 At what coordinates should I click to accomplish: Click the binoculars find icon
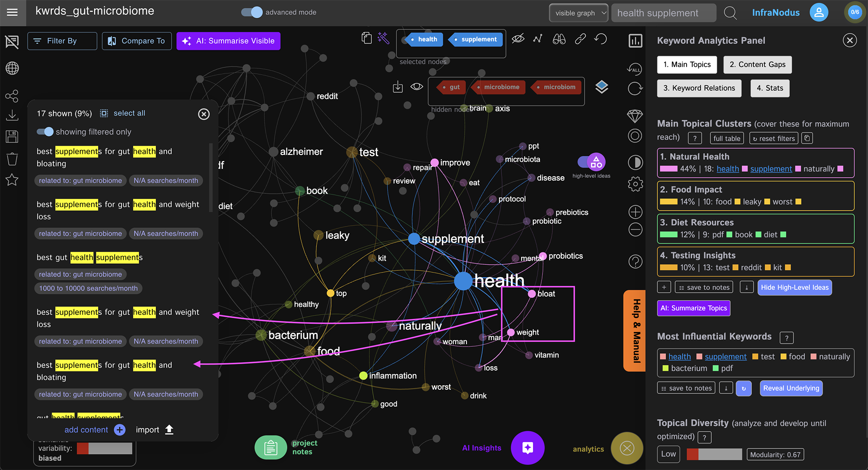coord(559,39)
